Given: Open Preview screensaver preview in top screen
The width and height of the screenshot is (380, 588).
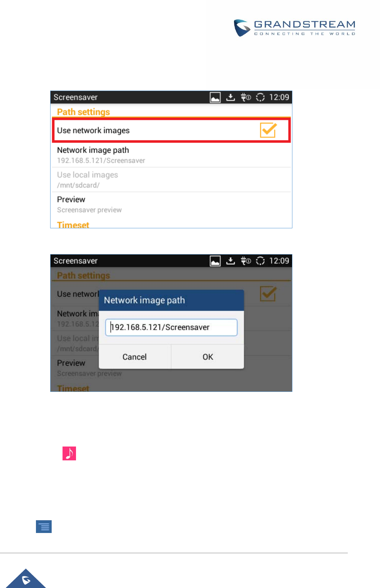Looking at the screenshot, I should point(171,204).
